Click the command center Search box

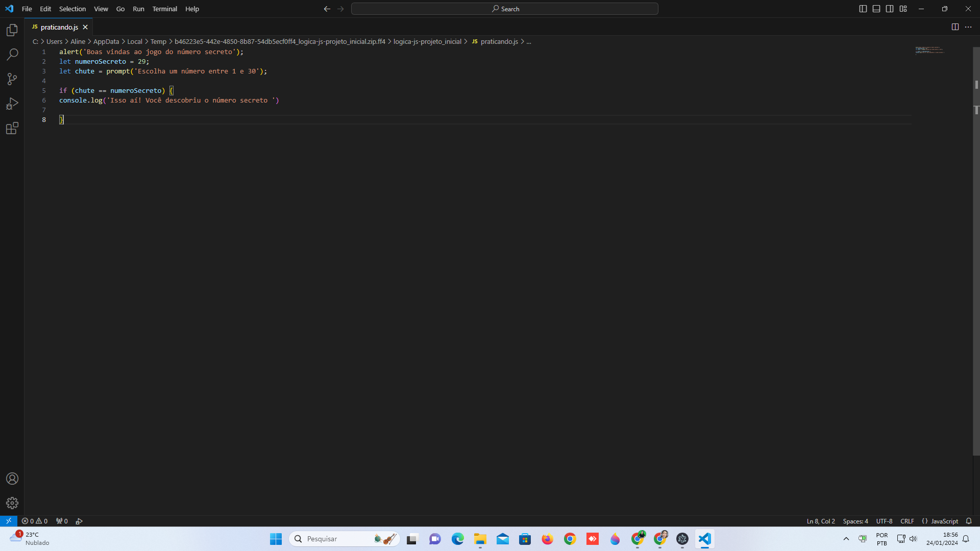tap(505, 9)
